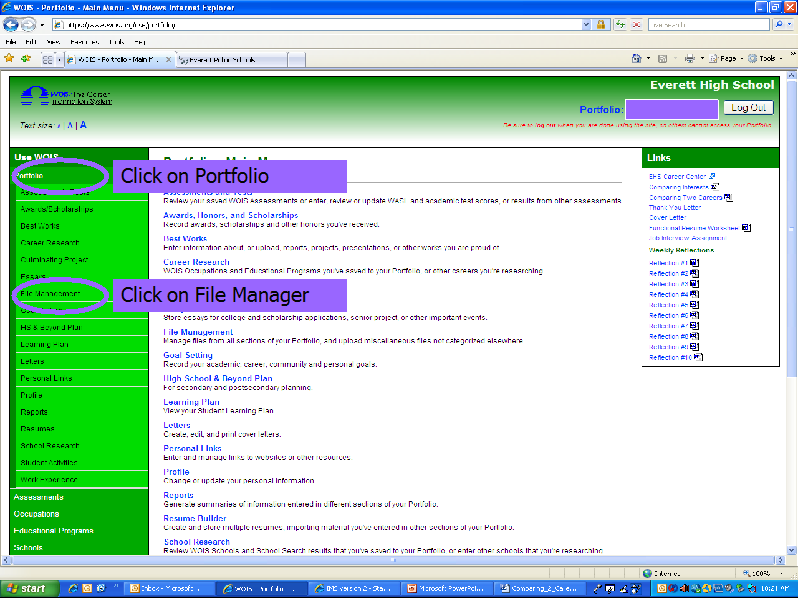This screenshot has width=800, height=600.
Task: Click the blank New Tab button
Action: pos(296,60)
